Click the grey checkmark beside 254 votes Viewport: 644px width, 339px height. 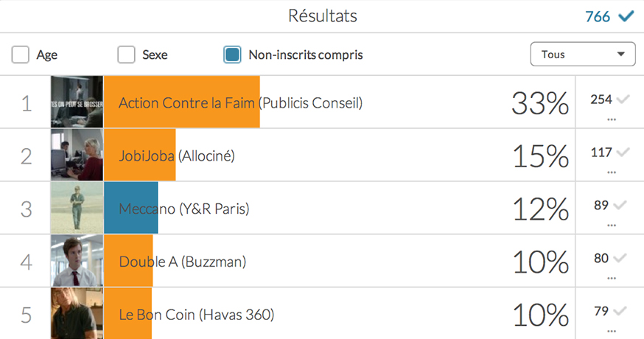pyautogui.click(x=623, y=99)
